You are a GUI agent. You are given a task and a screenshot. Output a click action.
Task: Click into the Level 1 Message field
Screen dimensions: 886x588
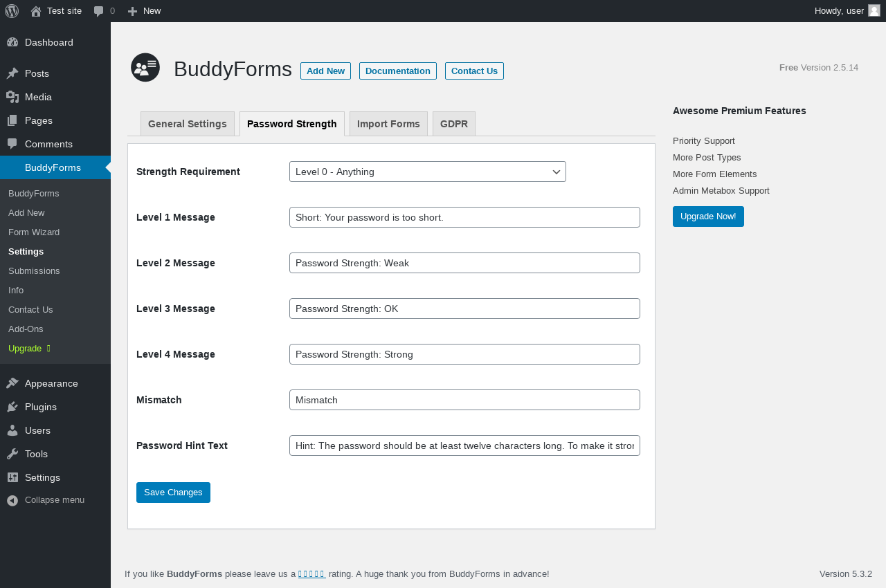464,217
